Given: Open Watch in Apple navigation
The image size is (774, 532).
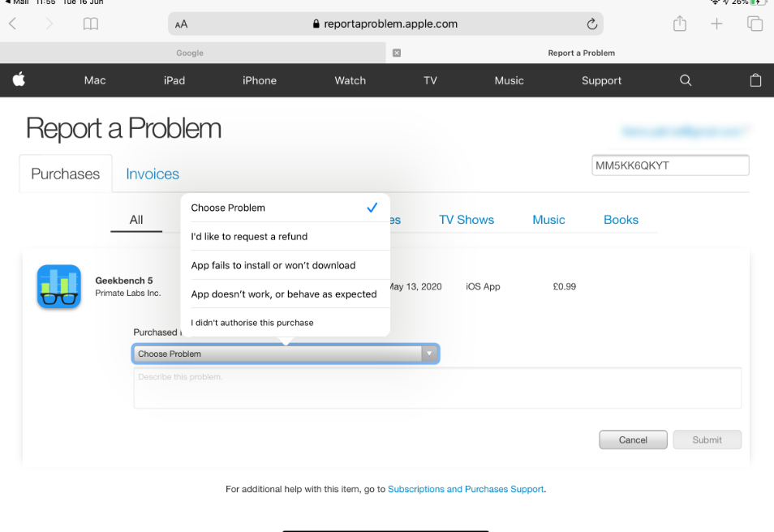Looking at the screenshot, I should pyautogui.click(x=350, y=80).
